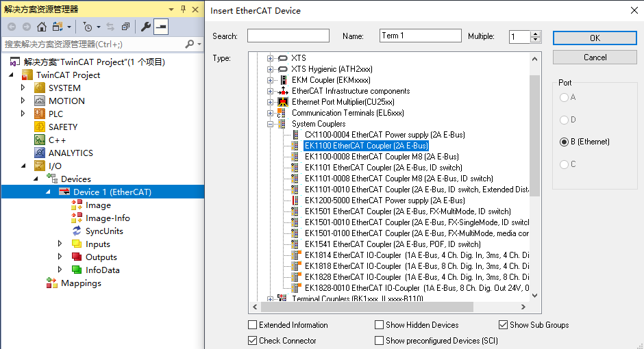This screenshot has width=644, height=349.
Task: Click the vertical scrollbar up arrow in Type list
Action: (x=535, y=59)
